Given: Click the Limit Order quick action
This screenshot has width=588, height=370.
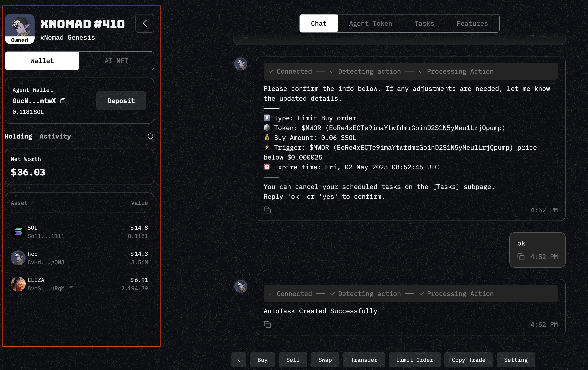Looking at the screenshot, I should 414,360.
